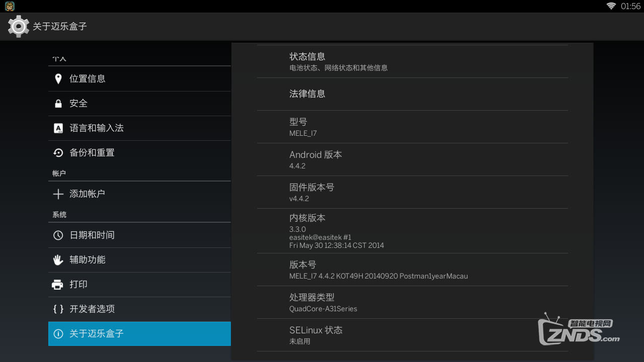Click the settings gear icon in title bar
644x362 pixels.
19,26
